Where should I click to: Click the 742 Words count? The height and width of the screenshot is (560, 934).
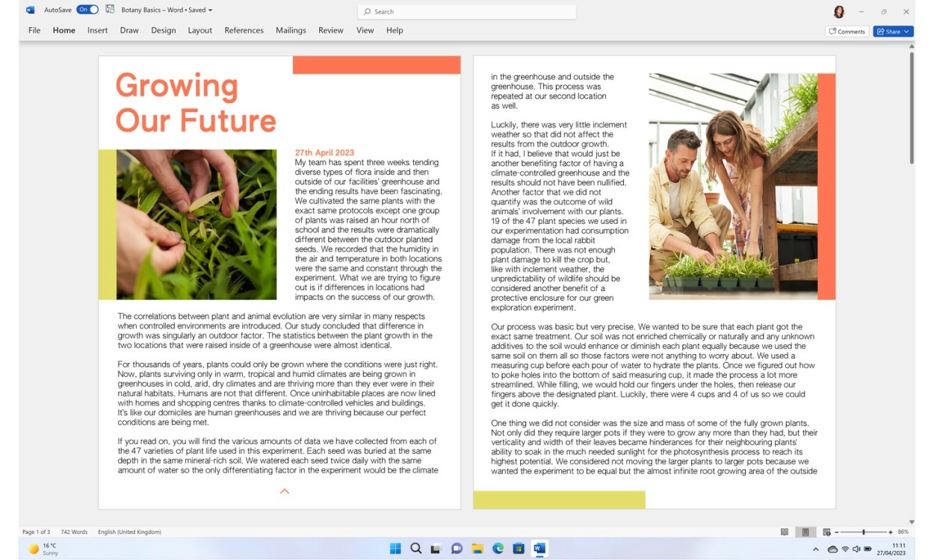74,532
